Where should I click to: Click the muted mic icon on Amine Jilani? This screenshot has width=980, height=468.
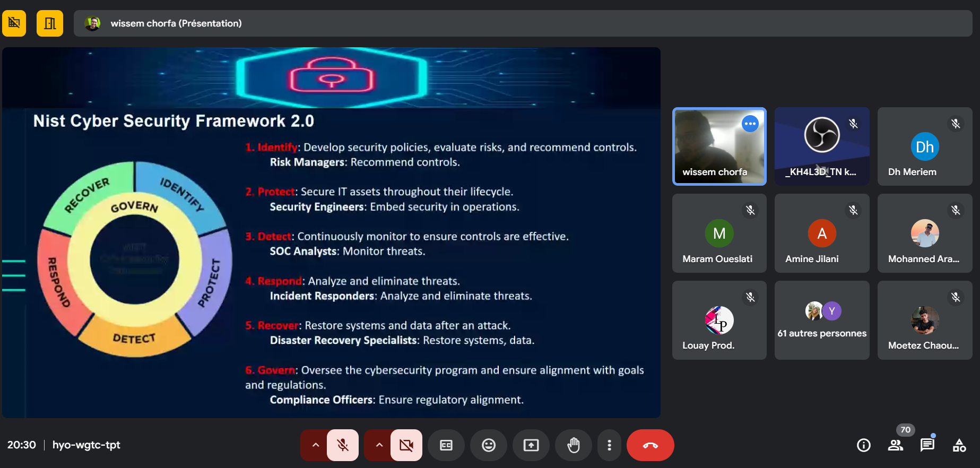tap(853, 210)
